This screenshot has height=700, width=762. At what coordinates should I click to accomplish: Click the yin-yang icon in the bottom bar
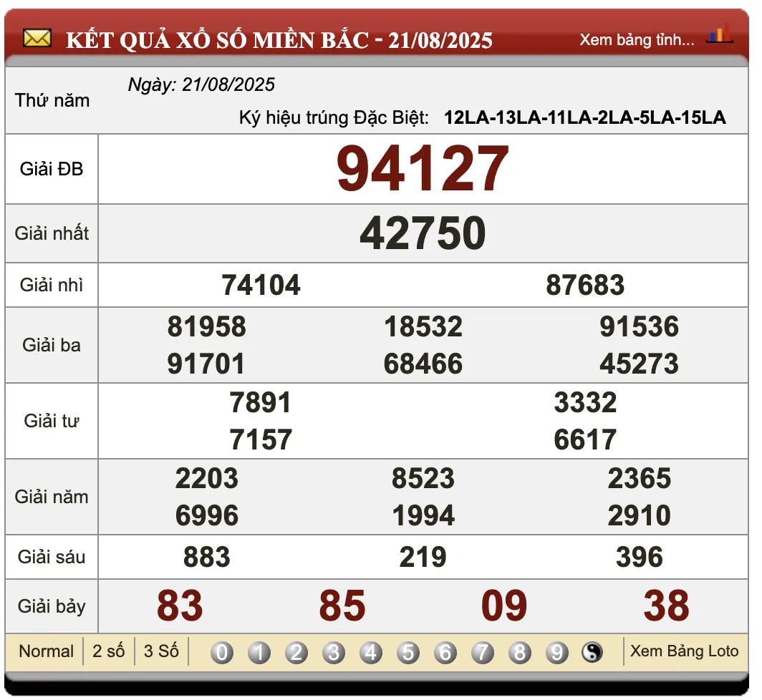pos(593,651)
